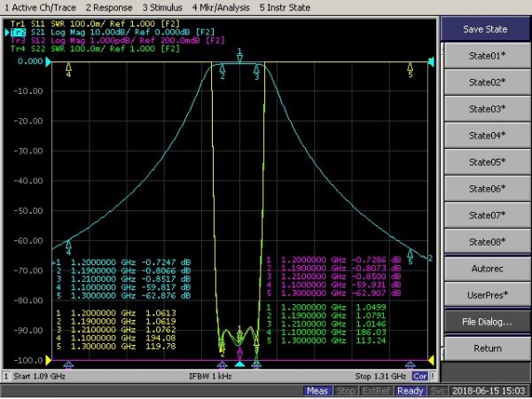This screenshot has height=399, width=532.
Task: Open the Mkr/Analysis menu
Action: pyautogui.click(x=221, y=7)
